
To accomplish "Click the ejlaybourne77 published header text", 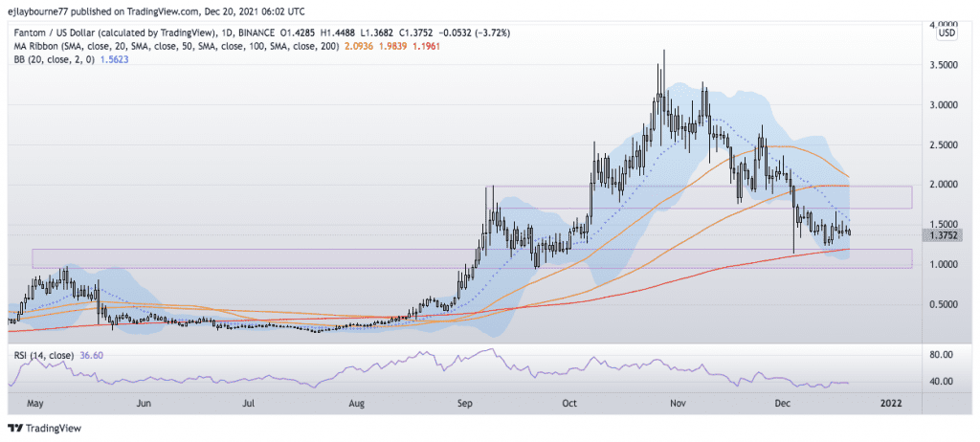I will click(154, 11).
